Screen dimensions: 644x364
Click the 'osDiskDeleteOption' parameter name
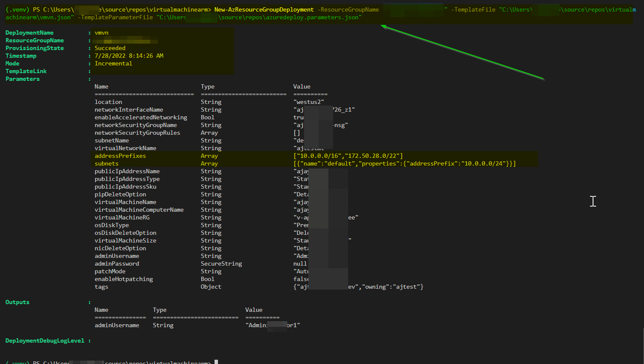tap(125, 233)
